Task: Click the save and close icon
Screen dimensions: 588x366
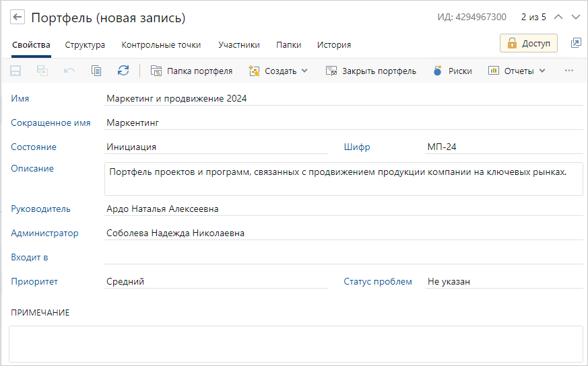Action: point(42,71)
